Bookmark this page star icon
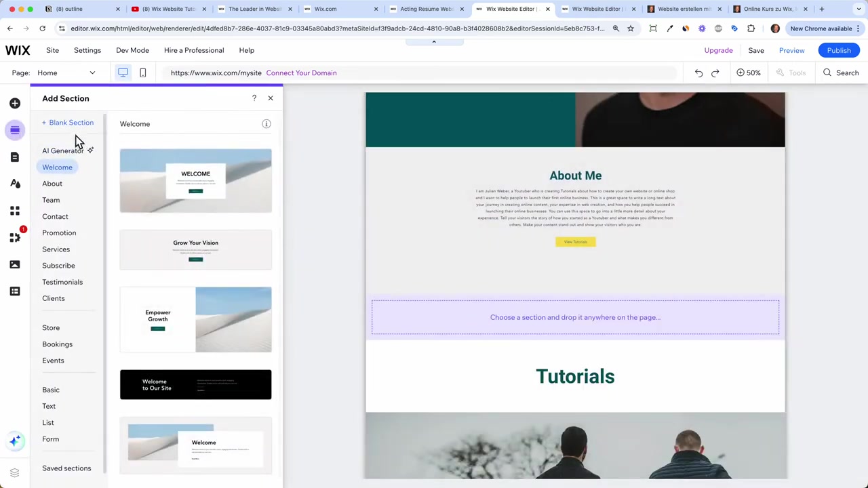 tap(631, 28)
